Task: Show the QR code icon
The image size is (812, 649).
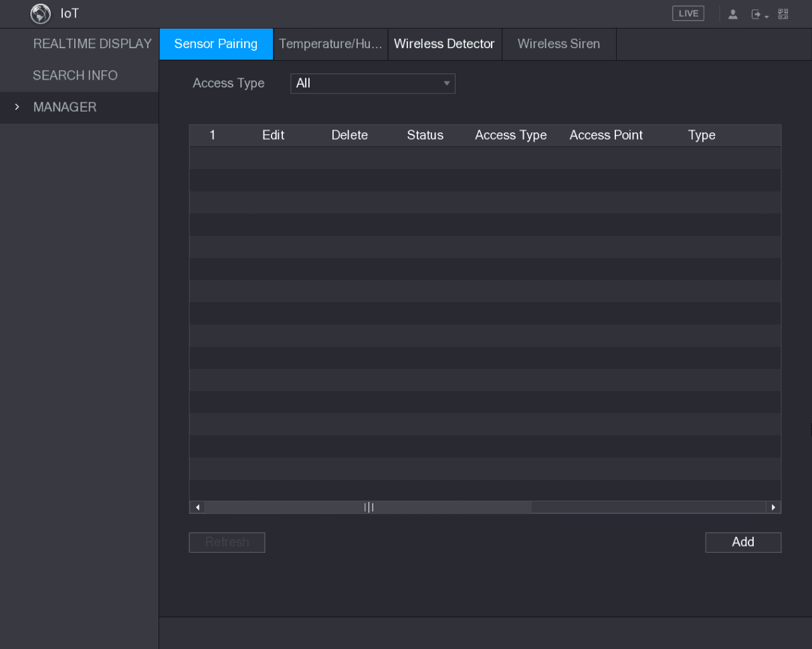Action: [782, 14]
